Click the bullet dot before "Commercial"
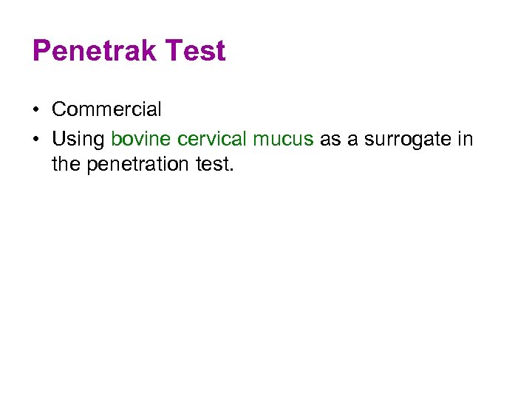The image size is (532, 399). (x=35, y=111)
